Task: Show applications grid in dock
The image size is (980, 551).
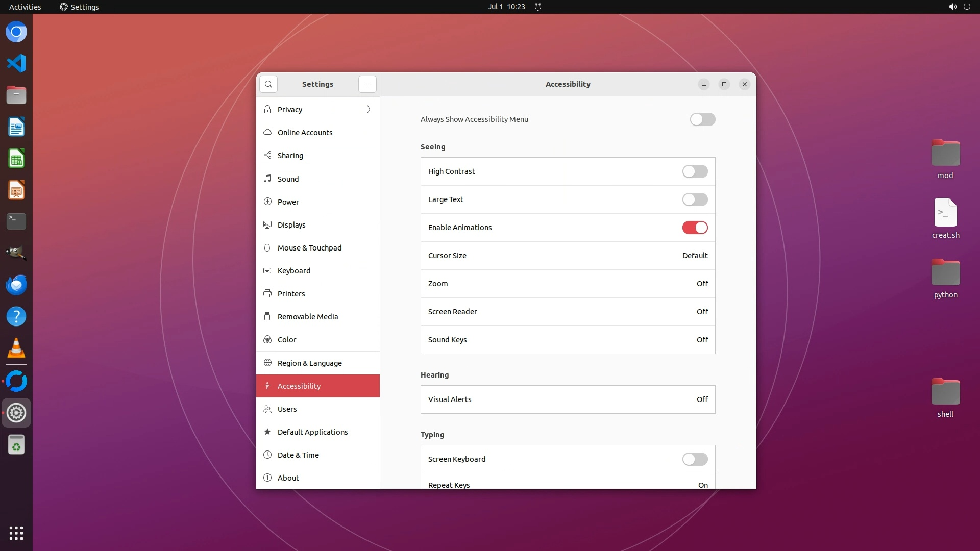Action: click(x=16, y=533)
